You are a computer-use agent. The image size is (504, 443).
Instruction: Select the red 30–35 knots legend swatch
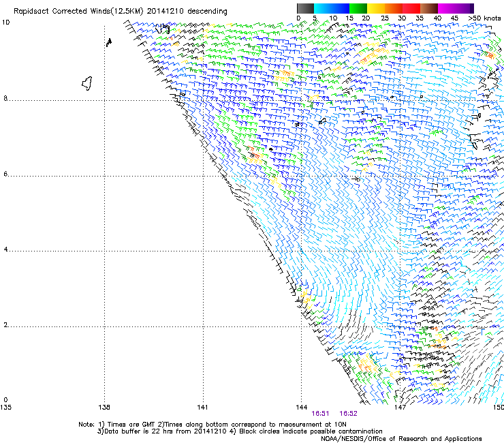[x=411, y=8]
